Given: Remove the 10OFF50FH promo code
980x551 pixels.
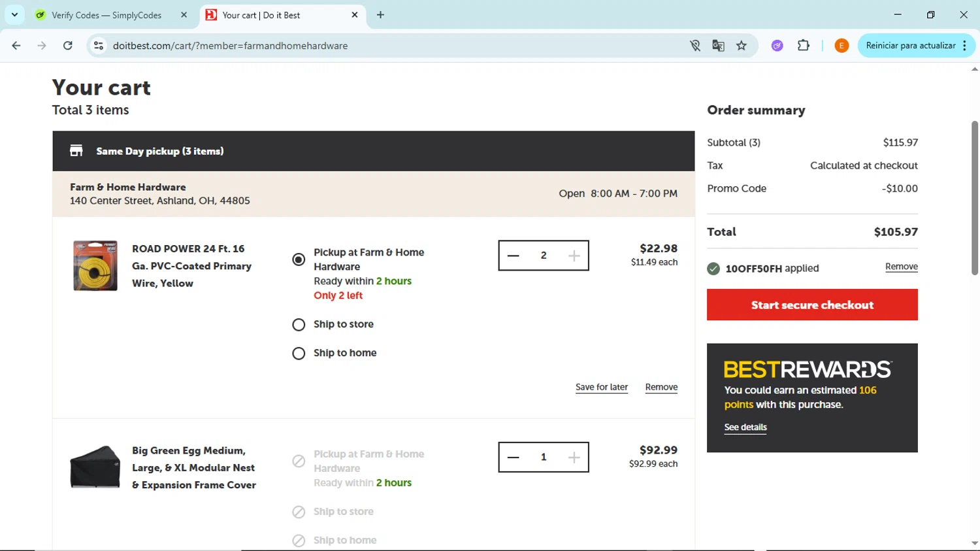Looking at the screenshot, I should coord(902,267).
